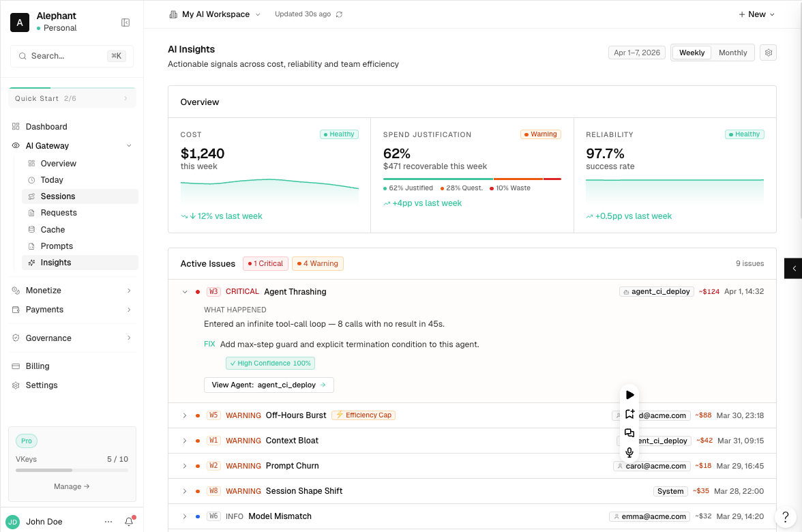Click the AI Gateway eye icon
Image resolution: width=802 pixels, height=532 pixels.
[16, 146]
